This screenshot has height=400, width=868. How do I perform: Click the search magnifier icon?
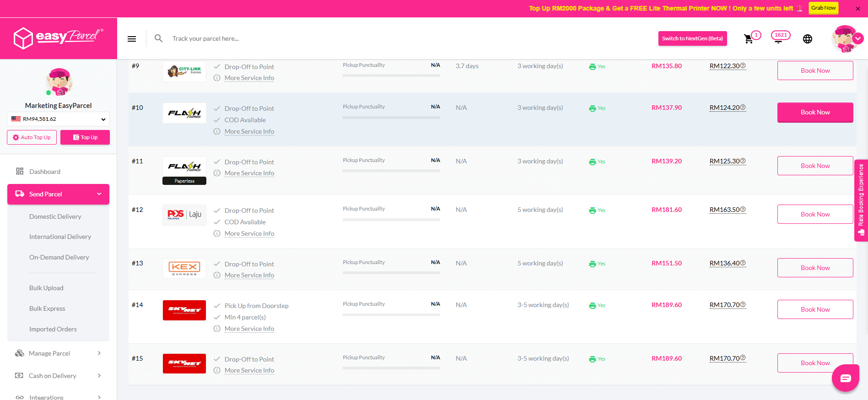click(158, 38)
